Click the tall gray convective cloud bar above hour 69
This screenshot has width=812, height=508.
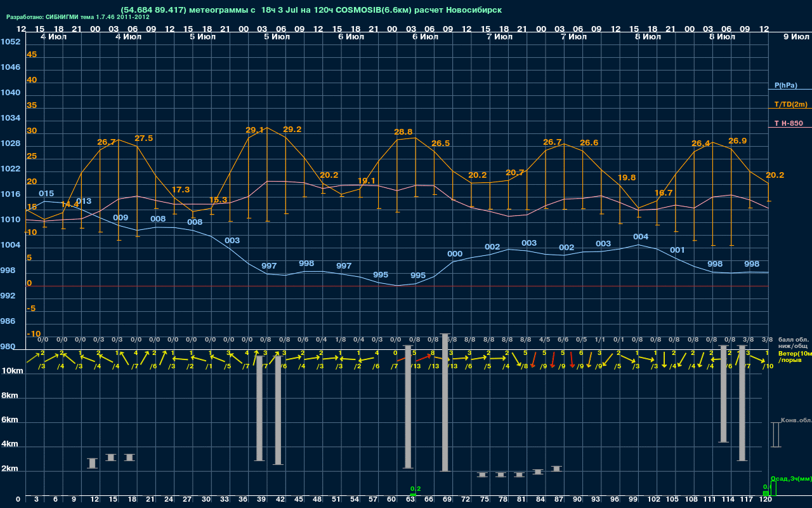pos(445,402)
